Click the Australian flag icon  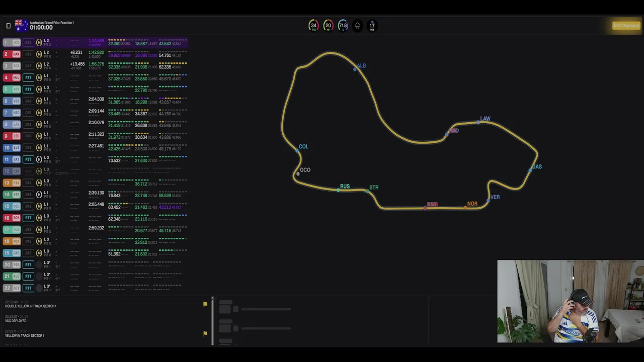(21, 25)
